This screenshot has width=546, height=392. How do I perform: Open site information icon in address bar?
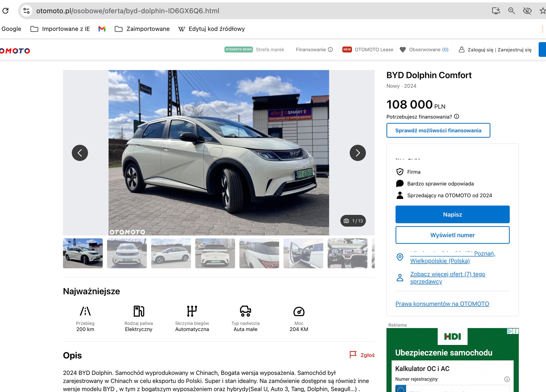[26, 11]
